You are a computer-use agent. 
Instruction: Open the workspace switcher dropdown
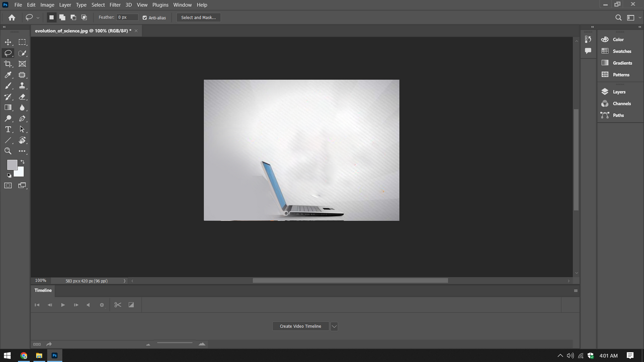coord(632,18)
